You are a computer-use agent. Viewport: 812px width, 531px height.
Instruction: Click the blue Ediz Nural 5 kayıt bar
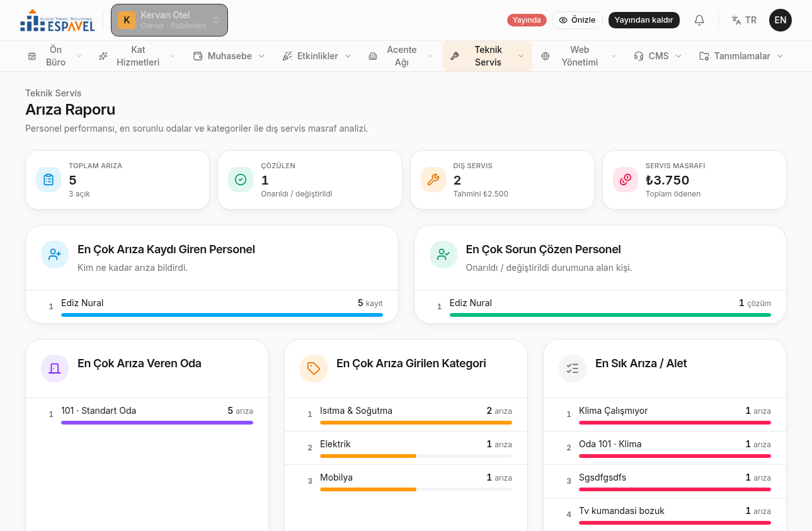222,315
